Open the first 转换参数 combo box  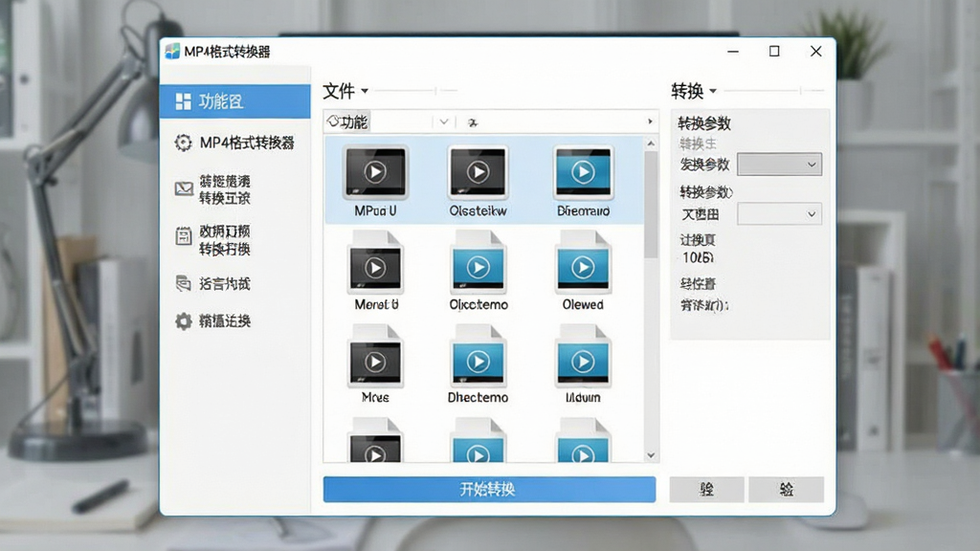779,165
